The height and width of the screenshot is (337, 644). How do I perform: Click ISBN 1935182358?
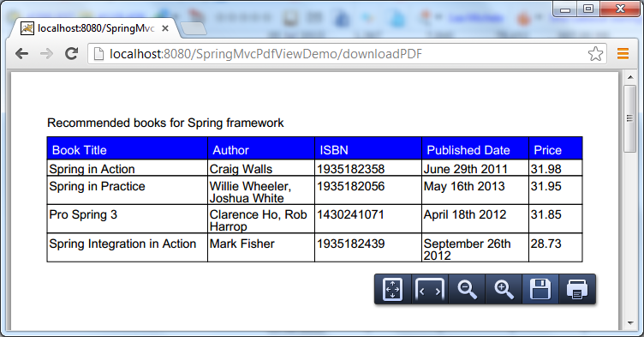[x=368, y=168]
